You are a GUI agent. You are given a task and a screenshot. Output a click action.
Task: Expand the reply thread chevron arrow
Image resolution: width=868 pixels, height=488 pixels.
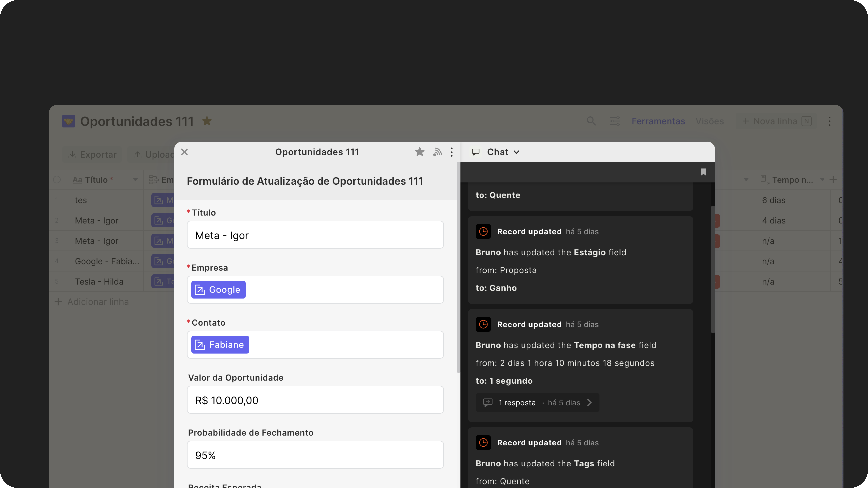[x=589, y=402]
